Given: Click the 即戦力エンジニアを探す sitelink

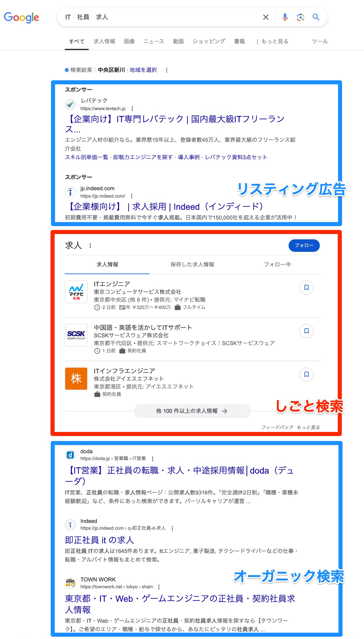Looking at the screenshot, I should [x=143, y=157].
